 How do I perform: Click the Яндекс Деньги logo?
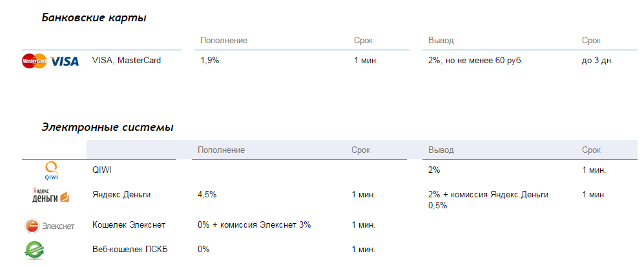pos(50,195)
